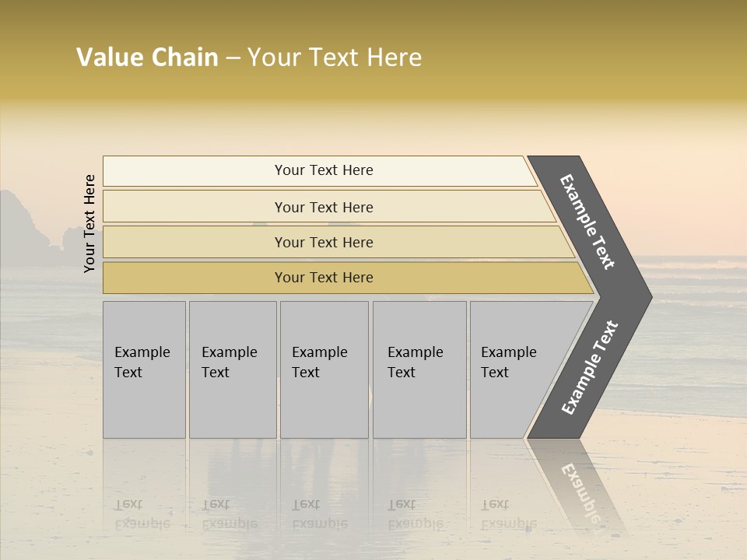Select the upper dark arrow "Example Text" segment
747x560 pixels.
589,222
